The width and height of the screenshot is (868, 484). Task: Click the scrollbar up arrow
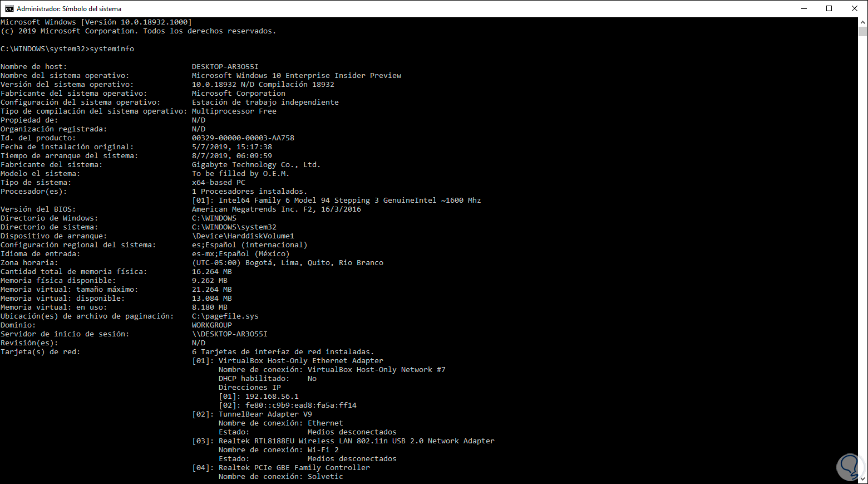pos(863,22)
